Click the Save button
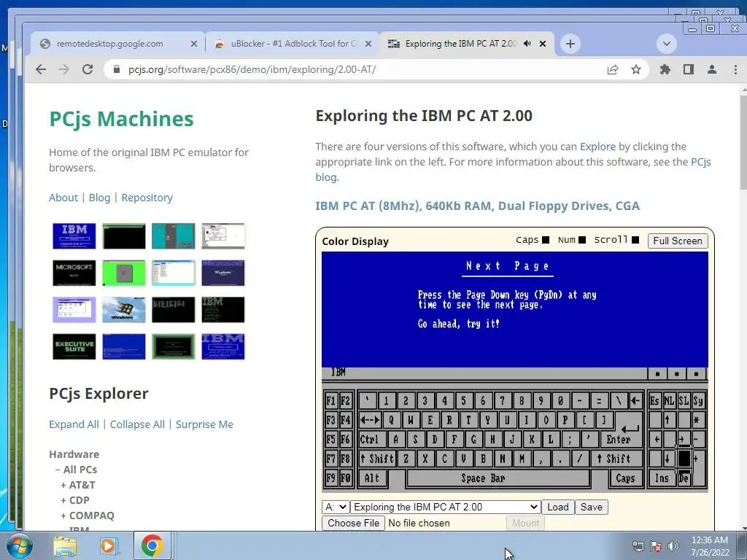The image size is (747, 560). (591, 507)
